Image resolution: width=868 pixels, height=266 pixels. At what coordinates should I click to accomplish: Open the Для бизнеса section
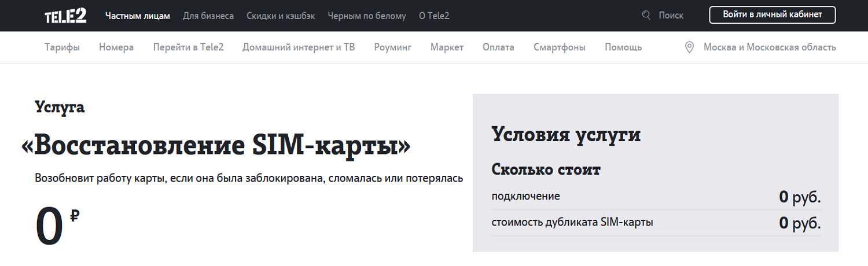(x=208, y=16)
